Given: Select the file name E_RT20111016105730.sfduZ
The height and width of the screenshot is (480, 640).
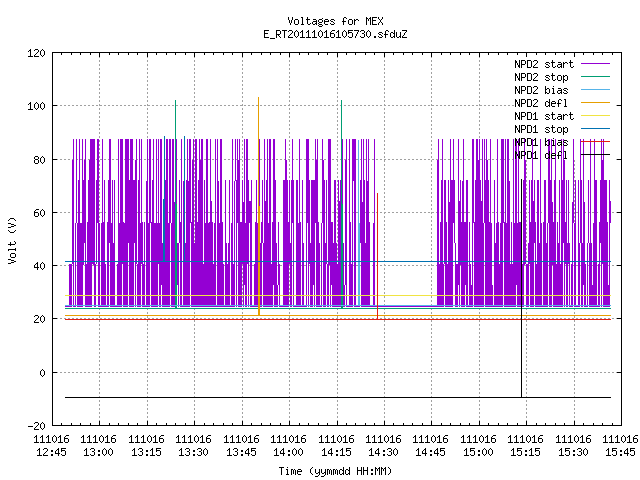Looking at the screenshot, I should pyautogui.click(x=335, y=34).
